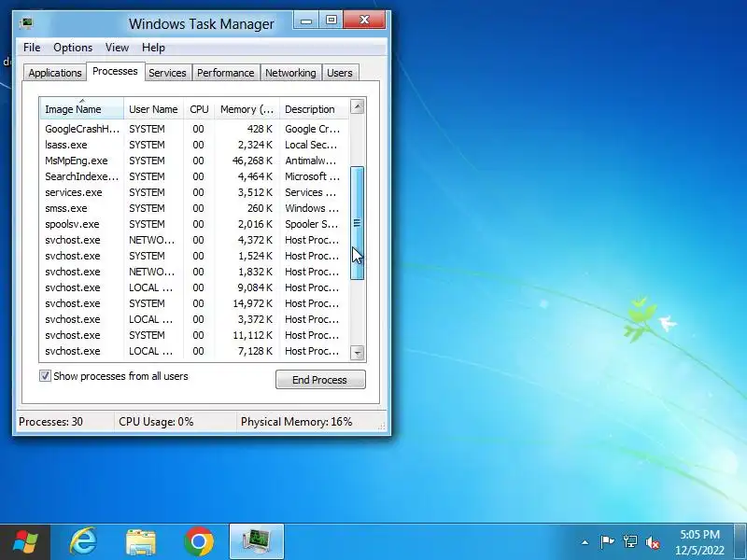This screenshot has width=747, height=560.
Task: Click the Task Manager title bar icon
Action: pos(27,23)
